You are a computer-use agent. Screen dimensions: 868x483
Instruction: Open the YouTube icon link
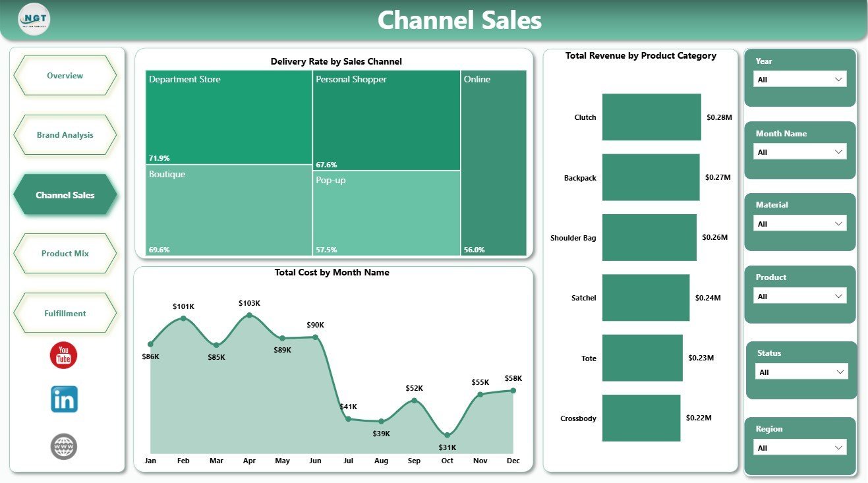[x=64, y=355]
